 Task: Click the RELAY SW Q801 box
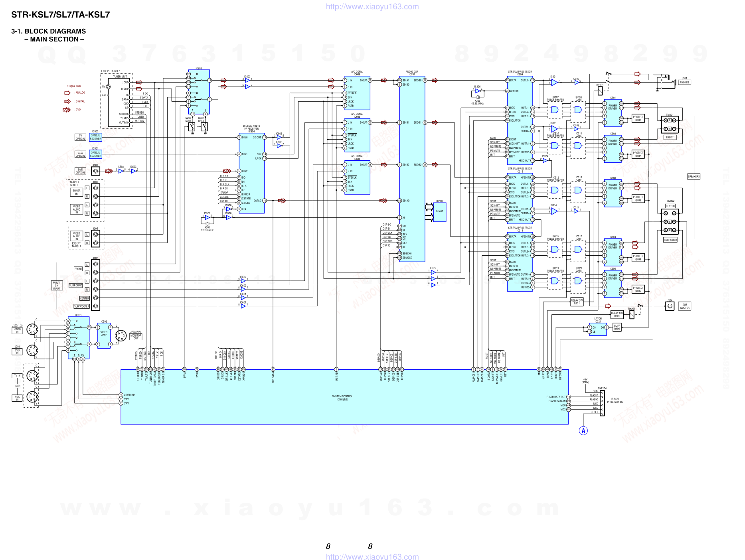click(577, 302)
